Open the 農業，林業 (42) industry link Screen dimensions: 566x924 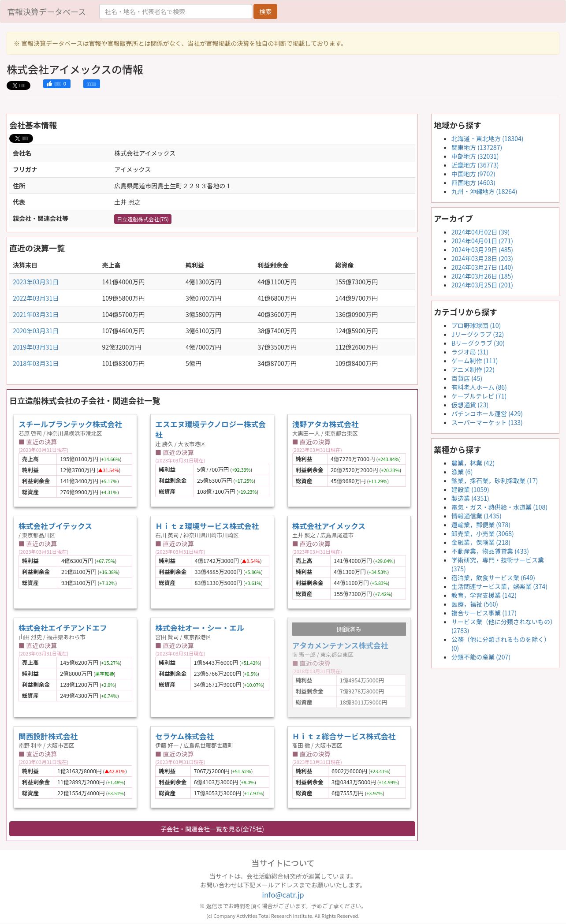click(x=473, y=463)
